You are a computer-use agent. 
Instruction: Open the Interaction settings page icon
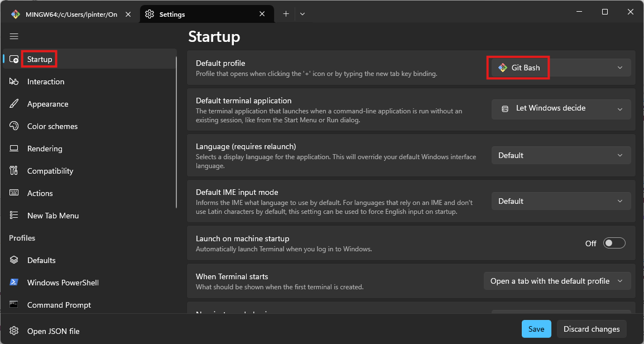coord(15,82)
